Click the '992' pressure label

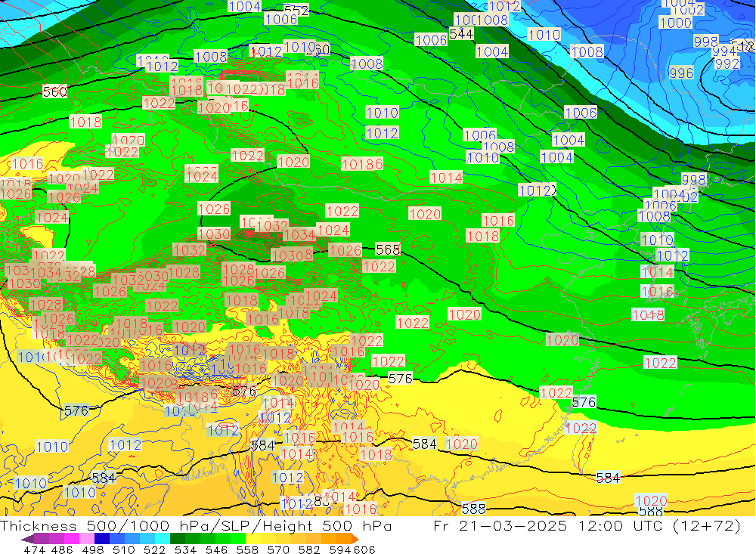pos(727,63)
